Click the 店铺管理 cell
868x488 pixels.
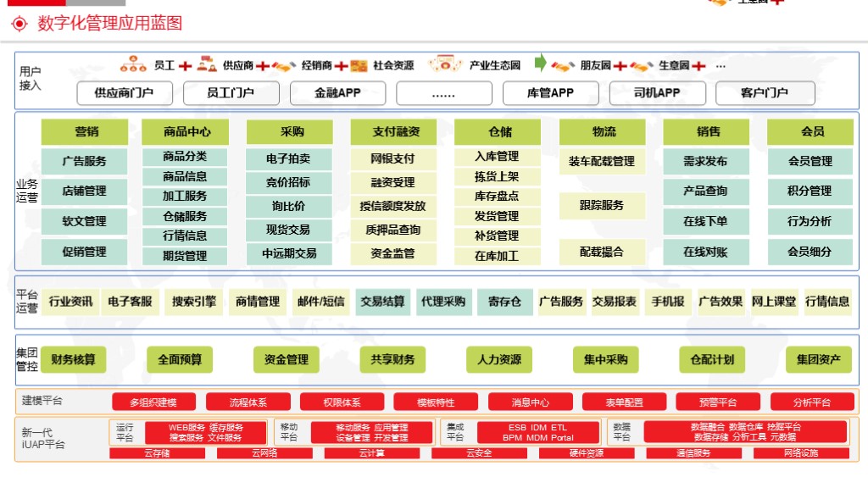pyautogui.click(x=84, y=191)
